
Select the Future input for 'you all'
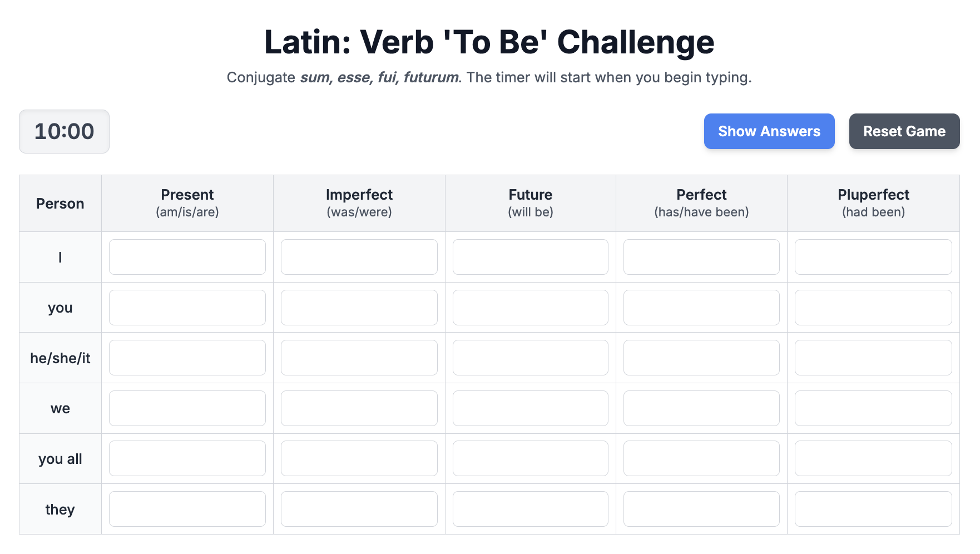pyautogui.click(x=530, y=458)
